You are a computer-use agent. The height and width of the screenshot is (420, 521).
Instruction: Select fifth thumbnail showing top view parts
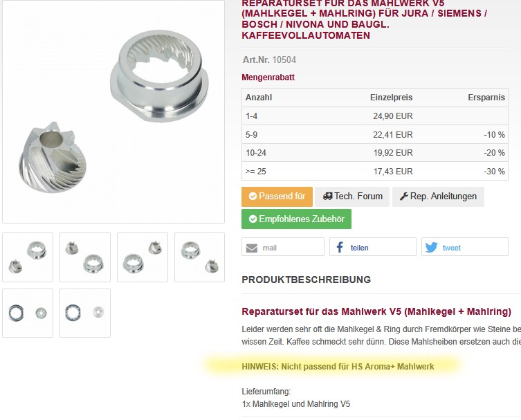[x=28, y=313]
